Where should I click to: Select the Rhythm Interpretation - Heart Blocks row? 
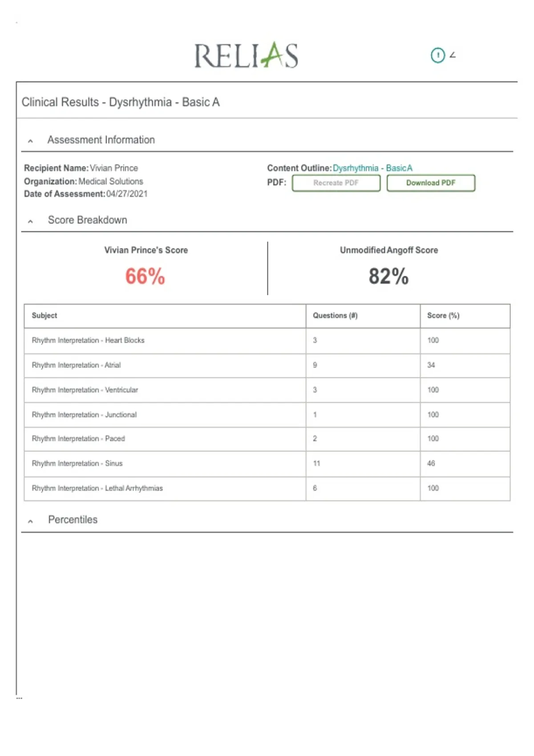tap(267, 341)
